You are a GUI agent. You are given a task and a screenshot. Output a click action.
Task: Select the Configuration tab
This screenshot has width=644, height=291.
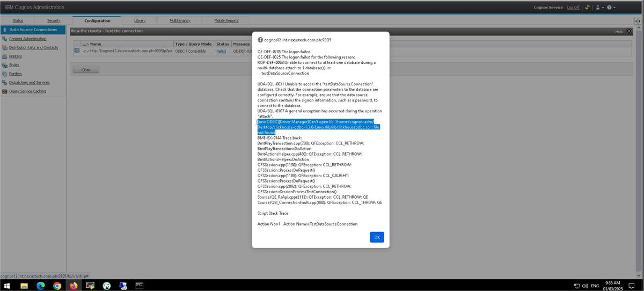tap(97, 20)
